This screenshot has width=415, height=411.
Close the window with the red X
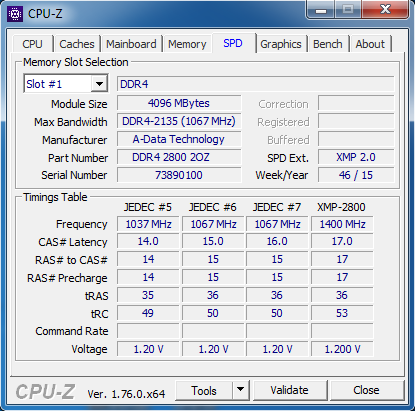click(385, 9)
